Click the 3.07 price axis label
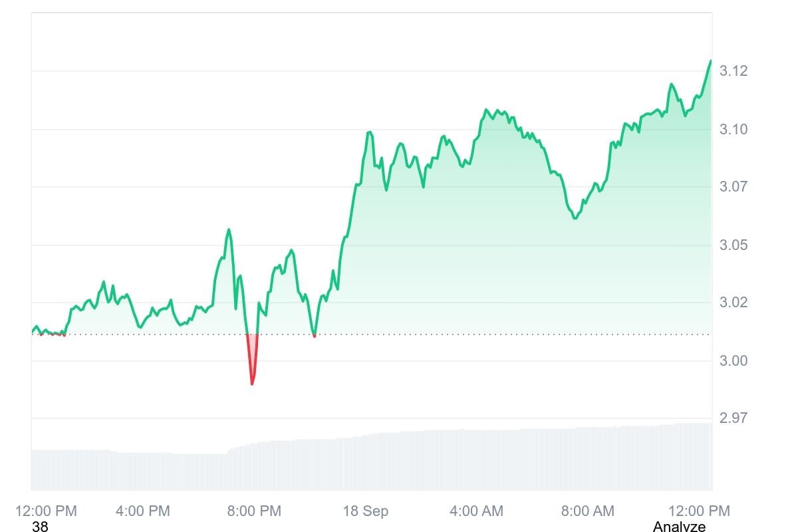This screenshot has height=532, width=798. 734,187
